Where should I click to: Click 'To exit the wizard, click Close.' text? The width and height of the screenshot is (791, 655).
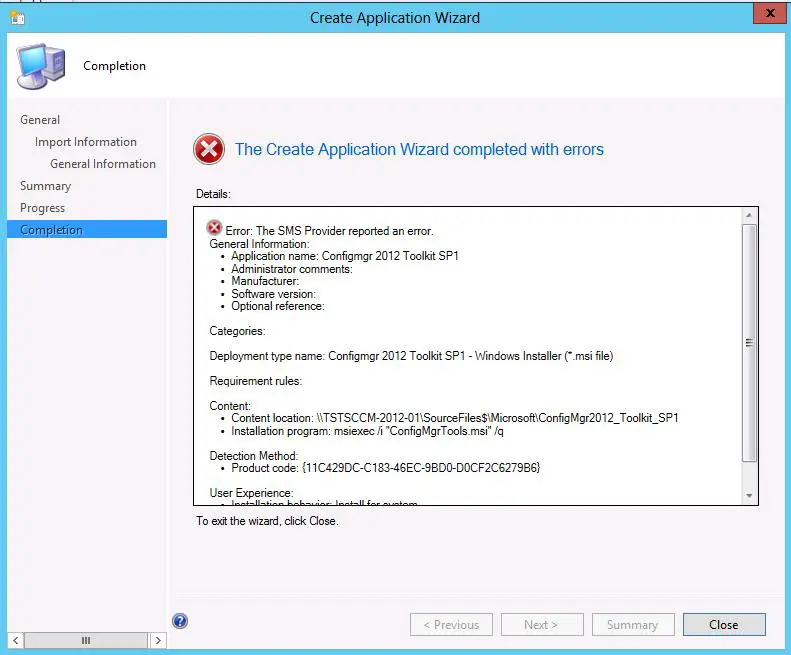[267, 521]
